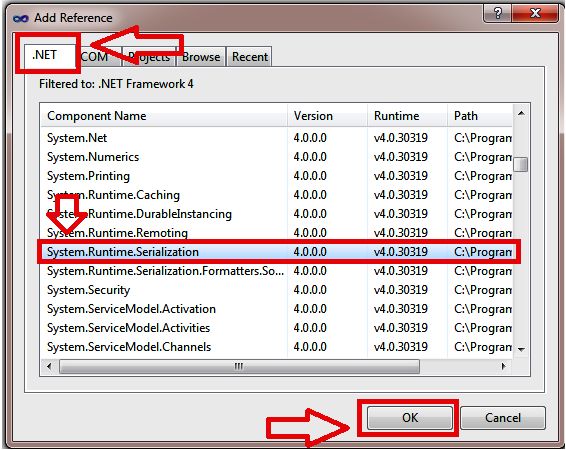The height and width of the screenshot is (450, 566).
Task: Select System.Net in the list
Action: point(277,138)
